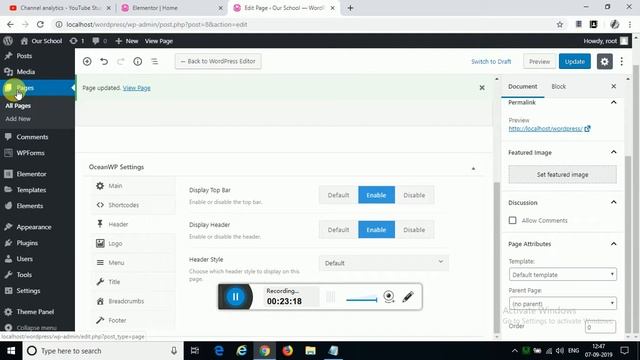This screenshot has width=640, height=360.
Task: Switch to the Document tab
Action: pyautogui.click(x=522, y=87)
